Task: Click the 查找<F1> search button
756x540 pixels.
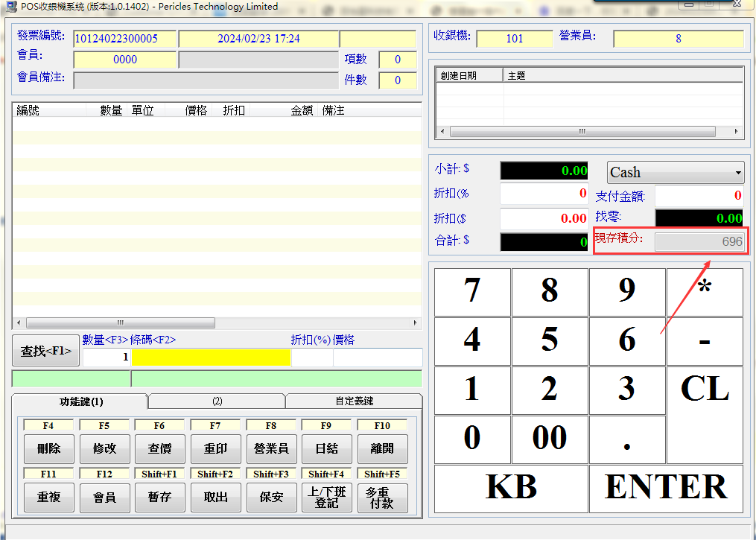Action: (x=45, y=351)
